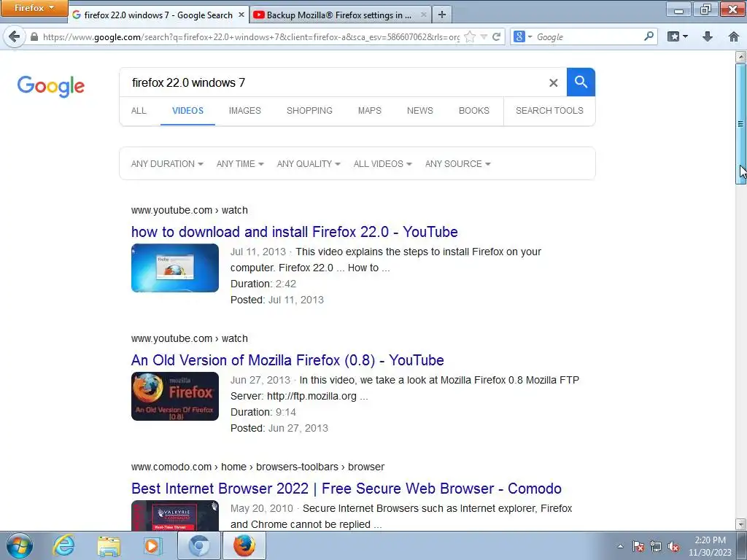Click the scrollbar down arrow

(741, 524)
